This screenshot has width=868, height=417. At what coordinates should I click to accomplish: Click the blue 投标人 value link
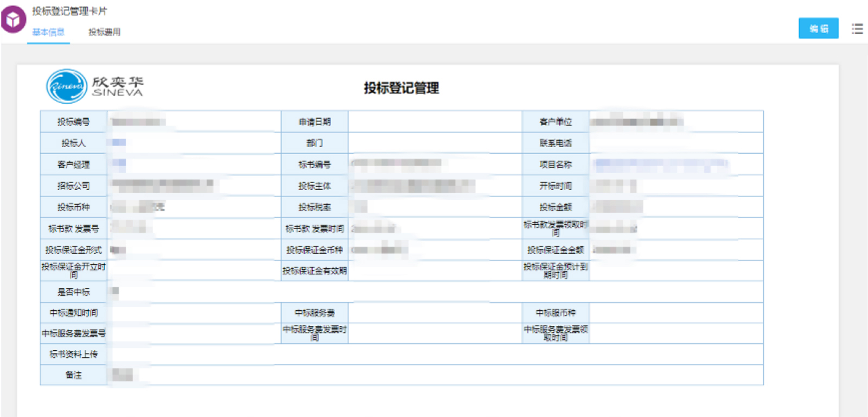click(119, 143)
